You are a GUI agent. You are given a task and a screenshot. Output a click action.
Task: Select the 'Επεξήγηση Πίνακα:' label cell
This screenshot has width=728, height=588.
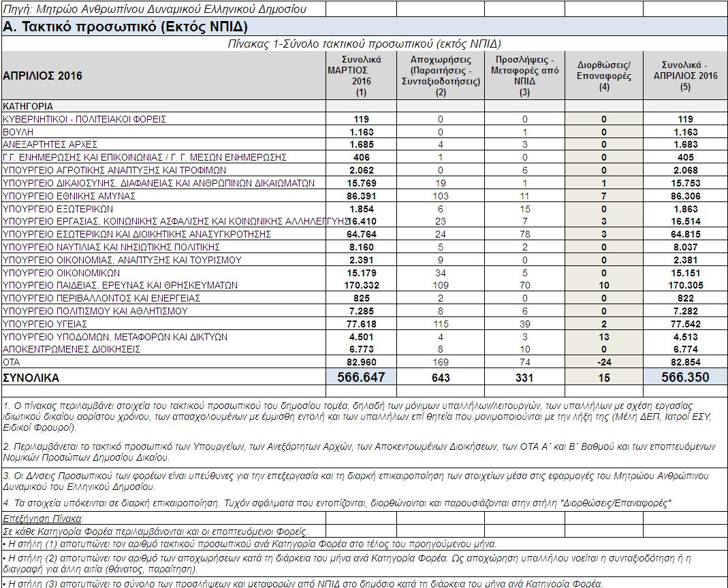tap(44, 519)
